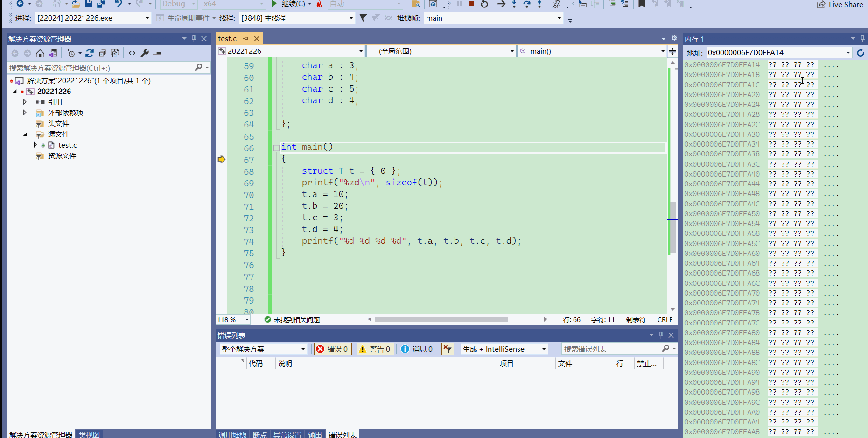This screenshot has height=438, width=868.
Task: Search the error list field
Action: pyautogui.click(x=612, y=349)
